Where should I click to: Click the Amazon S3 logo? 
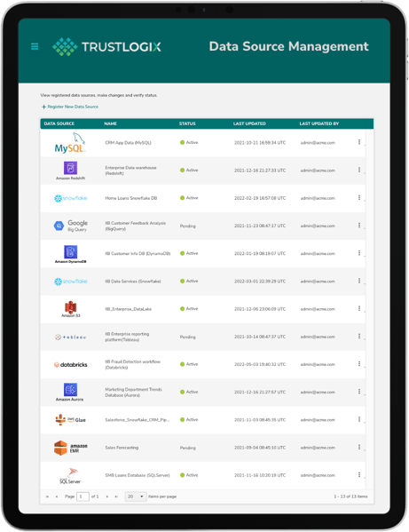click(x=70, y=309)
